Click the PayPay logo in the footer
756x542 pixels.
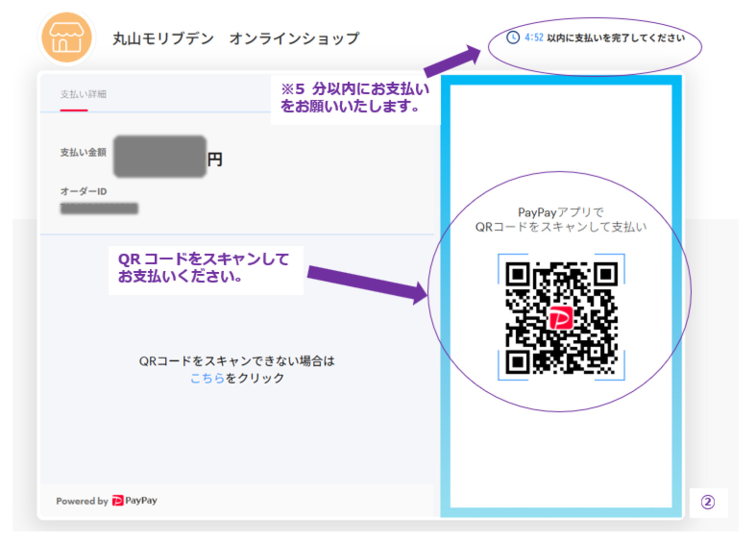point(135,501)
